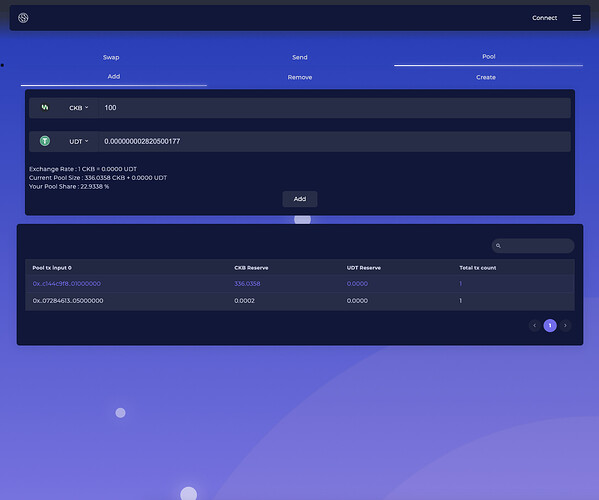Click CKB reserve value 0.0002
Image resolution: width=599 pixels, height=500 pixels.
(x=244, y=301)
